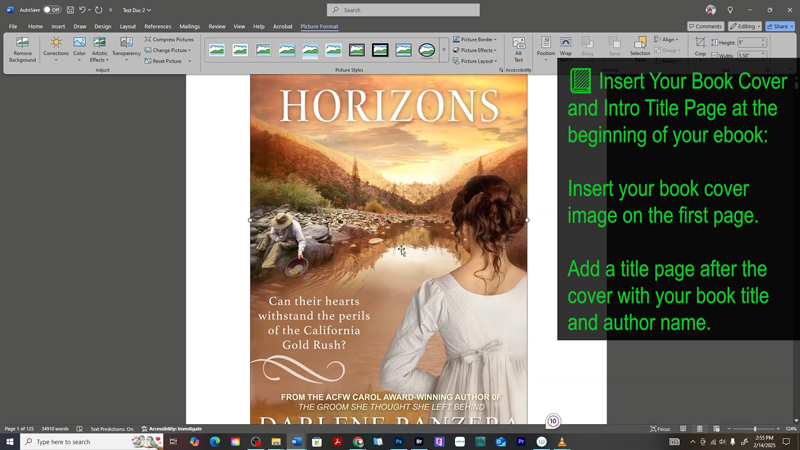Switch to the Review tab
The image size is (800, 450).
[217, 27]
